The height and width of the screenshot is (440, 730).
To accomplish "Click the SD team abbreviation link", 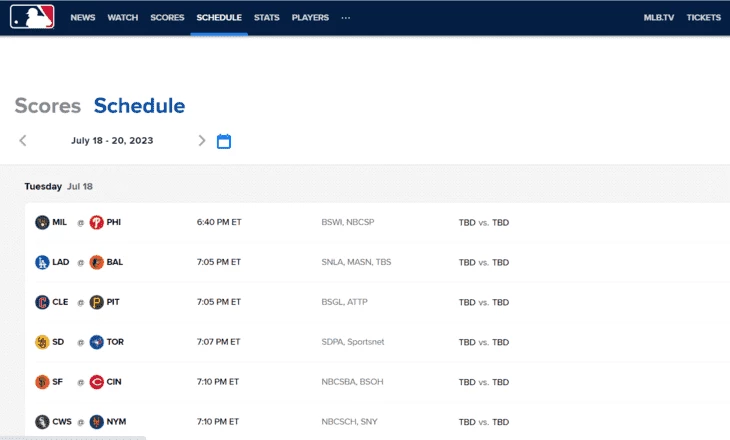I will 58,342.
